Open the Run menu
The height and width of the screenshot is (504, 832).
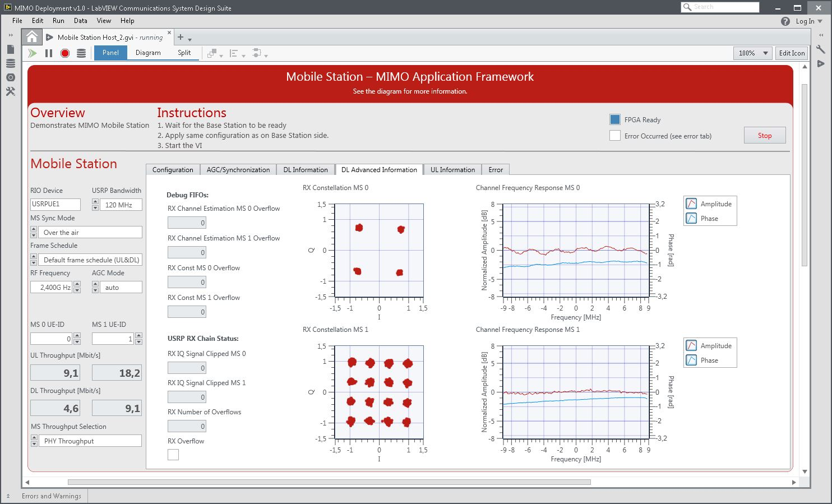58,21
